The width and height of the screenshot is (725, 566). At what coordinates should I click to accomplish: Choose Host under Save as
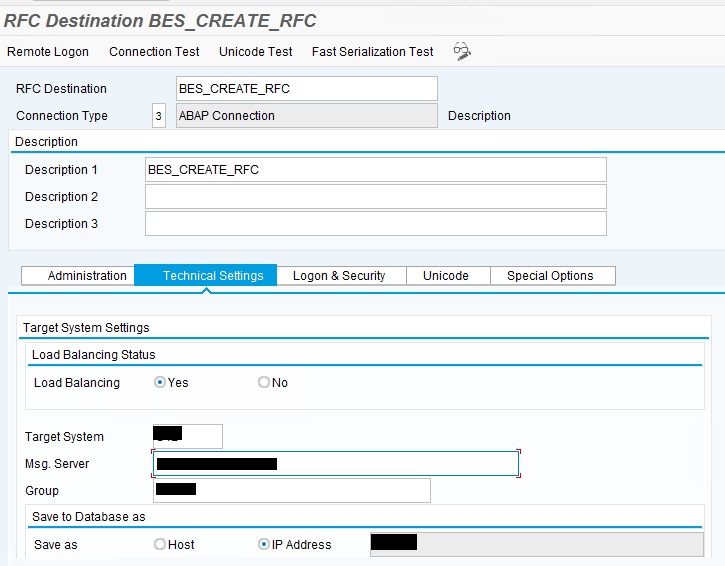tap(160, 544)
